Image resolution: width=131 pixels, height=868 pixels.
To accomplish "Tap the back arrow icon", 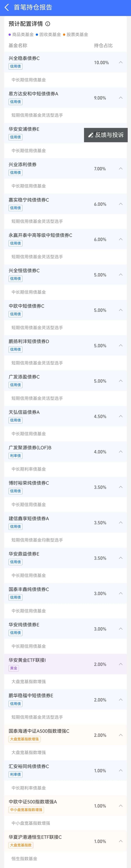I will (7, 7).
